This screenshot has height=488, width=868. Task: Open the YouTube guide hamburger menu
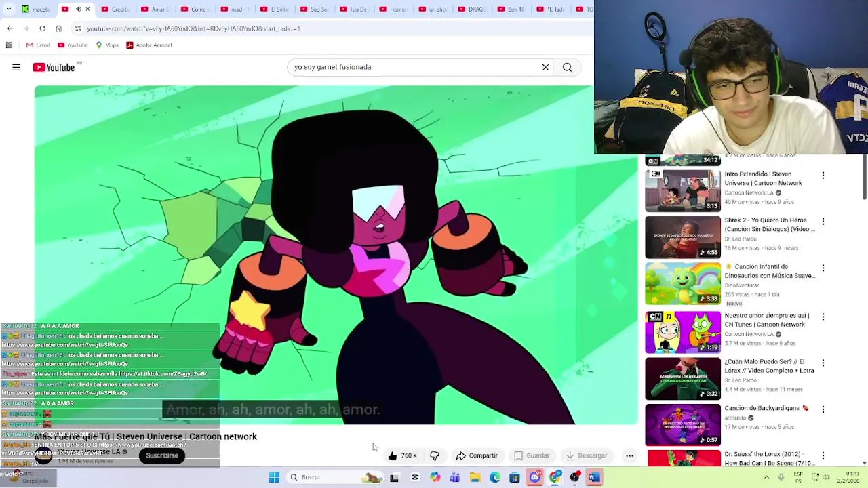tap(16, 67)
